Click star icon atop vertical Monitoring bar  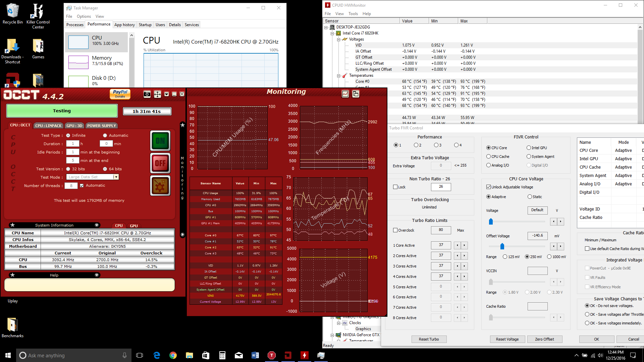tap(182, 125)
